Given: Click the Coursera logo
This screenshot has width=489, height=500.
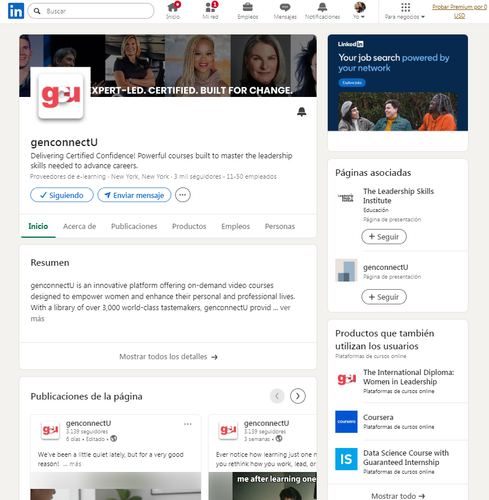Looking at the screenshot, I should point(346,422).
